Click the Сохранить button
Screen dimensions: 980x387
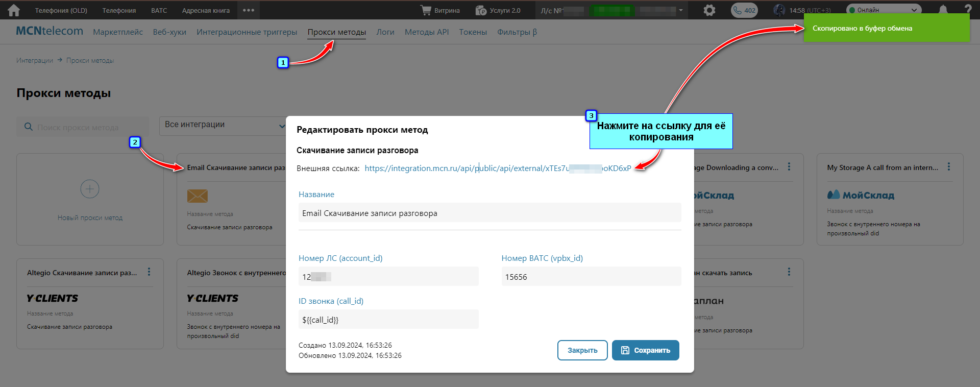[x=646, y=350]
